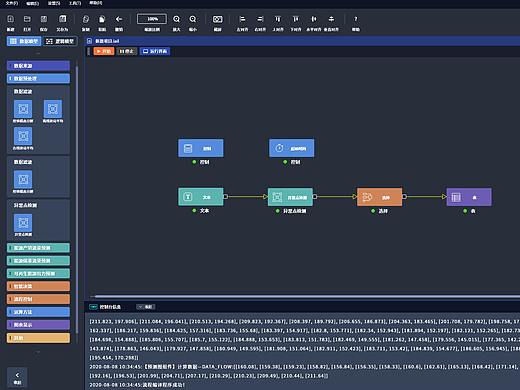Select the blue database node on canvas
Screen dimensions: 520x390
[x=201, y=148]
